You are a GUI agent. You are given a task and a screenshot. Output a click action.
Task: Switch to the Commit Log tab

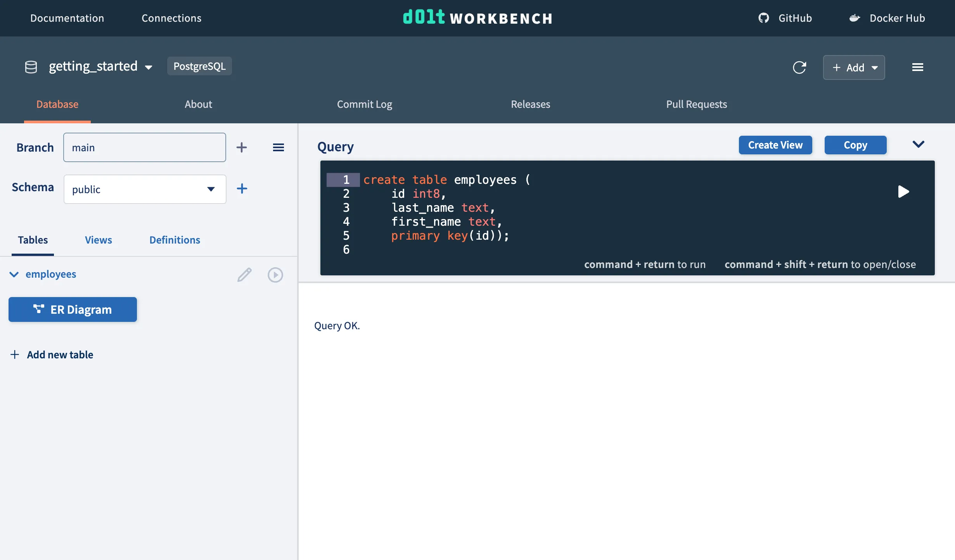(364, 104)
